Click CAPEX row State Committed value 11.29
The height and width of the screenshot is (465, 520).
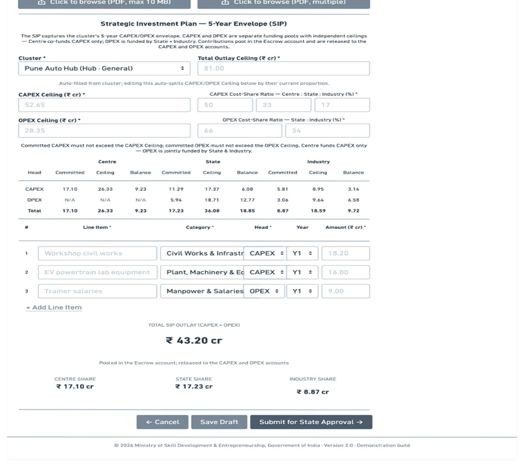176,189
